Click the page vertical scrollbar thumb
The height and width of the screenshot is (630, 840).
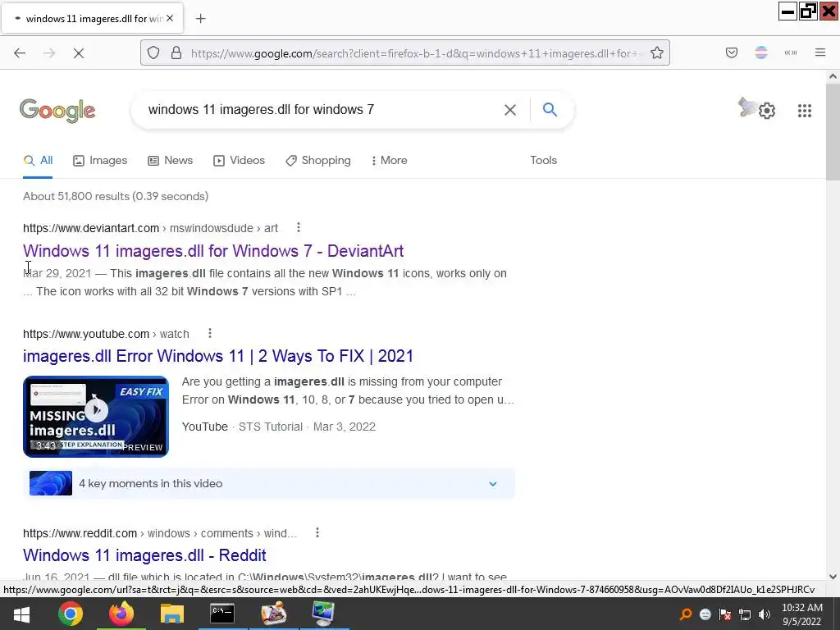click(x=833, y=132)
